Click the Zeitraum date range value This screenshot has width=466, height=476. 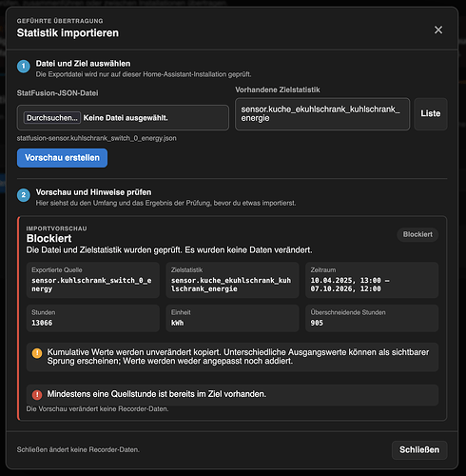(x=350, y=285)
